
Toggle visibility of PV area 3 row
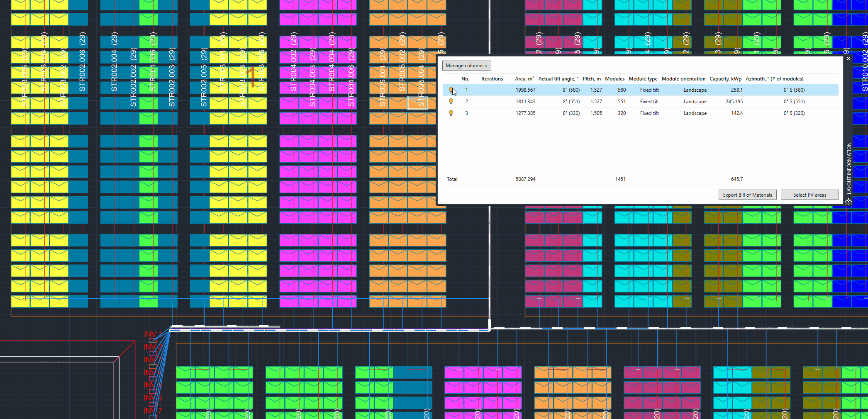pos(451,113)
